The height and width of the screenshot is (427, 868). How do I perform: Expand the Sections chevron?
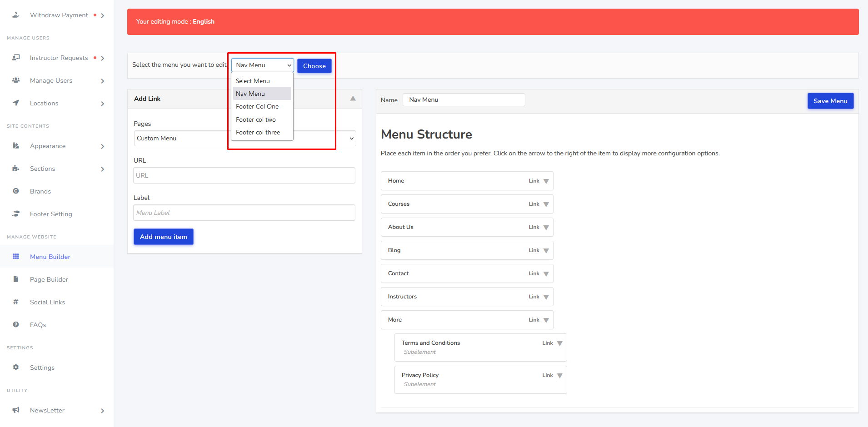pyautogui.click(x=103, y=169)
